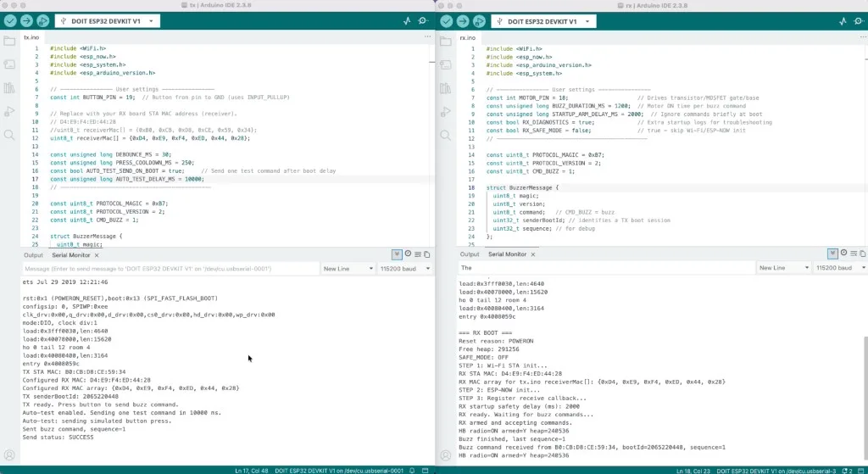This screenshot has width=868, height=474.
Task: Open 115200 baud dropdown in tx monitor
Action: 405,269
